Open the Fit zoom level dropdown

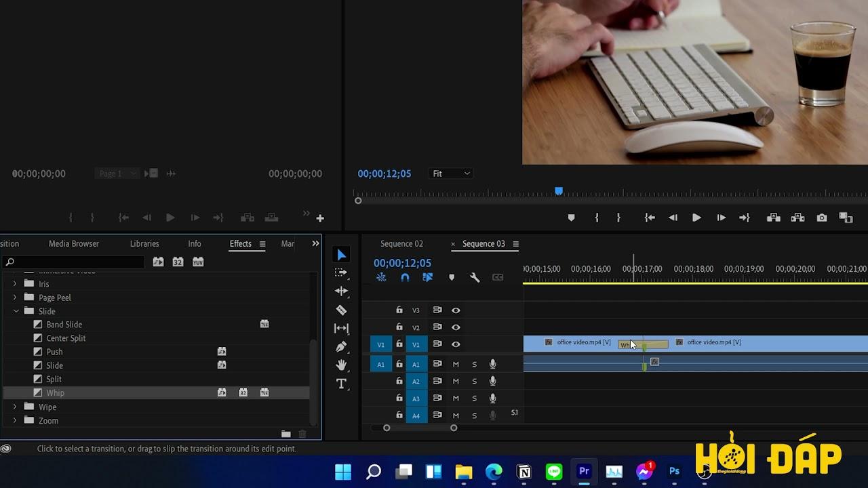[451, 174]
